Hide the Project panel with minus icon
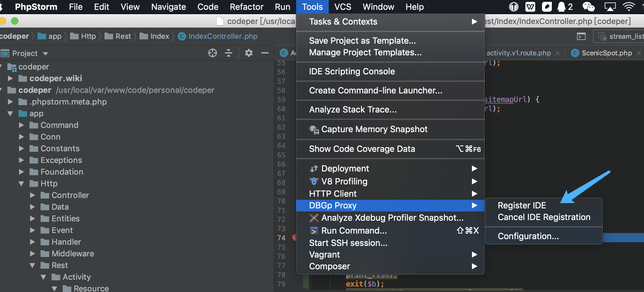This screenshot has width=644, height=292. (x=265, y=53)
